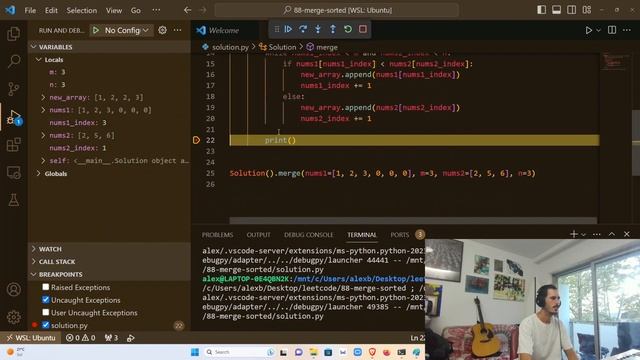
Task: Open the Run and Debug view
Action: pos(13,117)
